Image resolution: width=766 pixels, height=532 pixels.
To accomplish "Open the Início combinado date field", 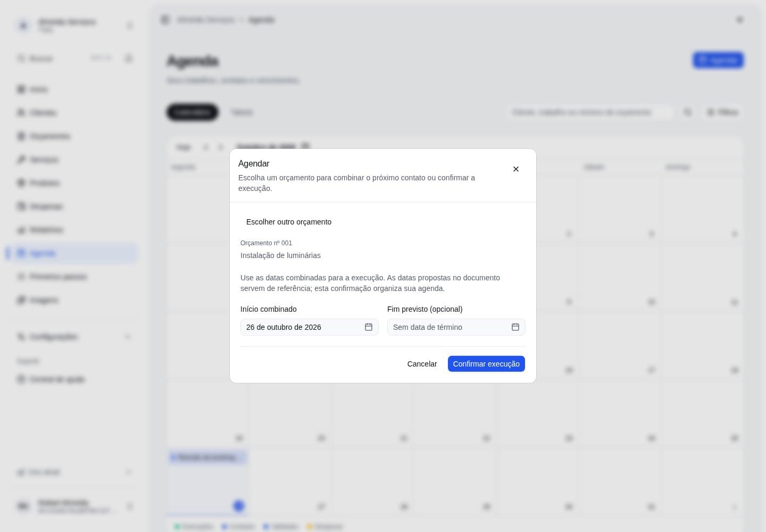I will coord(310,327).
